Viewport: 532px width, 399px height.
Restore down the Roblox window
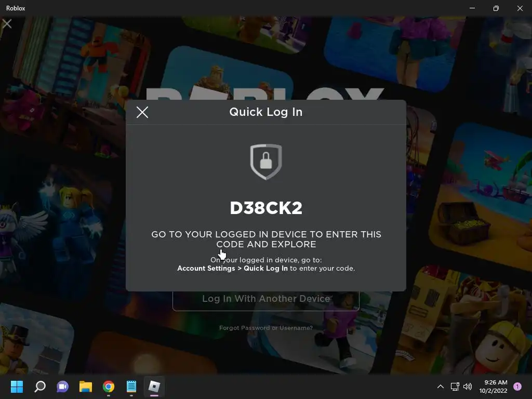pyautogui.click(x=496, y=8)
